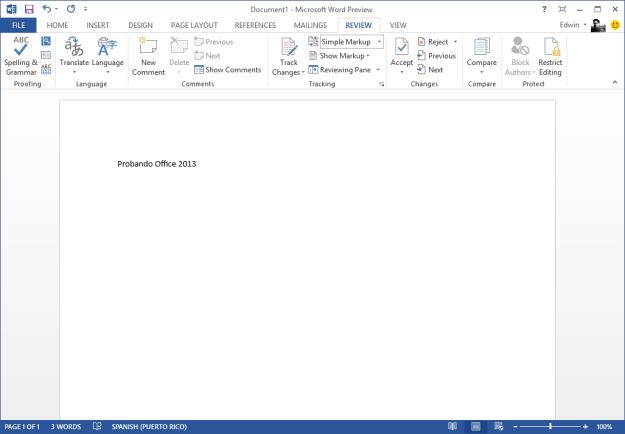
Task: Open Undo history dropdown arrow
Action: pos(56,9)
